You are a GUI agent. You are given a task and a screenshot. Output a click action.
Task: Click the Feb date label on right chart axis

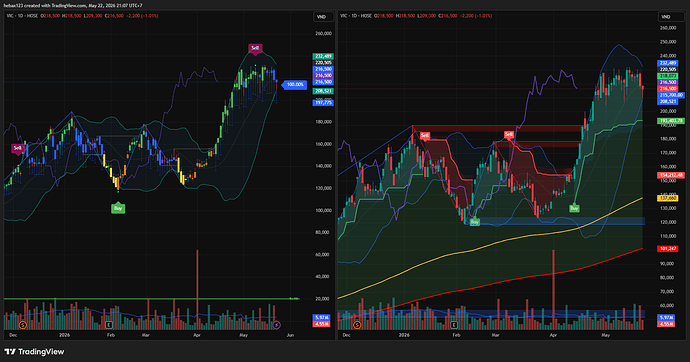tap(456, 335)
